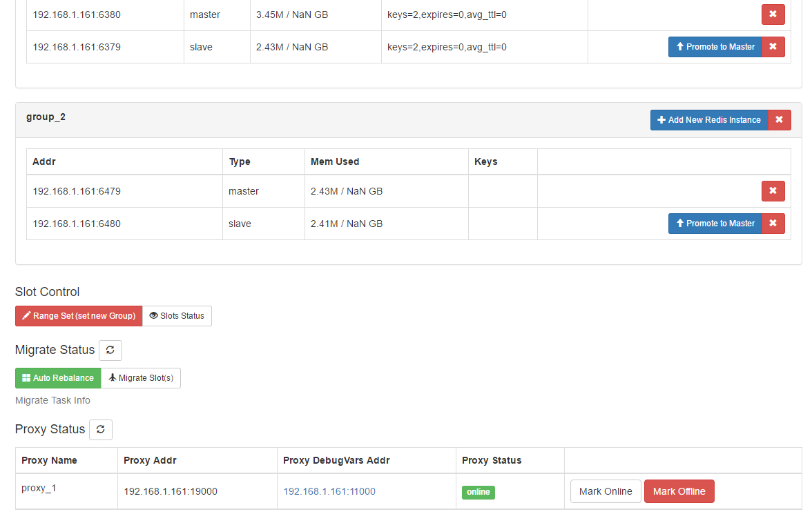The height and width of the screenshot is (523, 812).
Task: Click the group_2 heading
Action: tap(46, 117)
